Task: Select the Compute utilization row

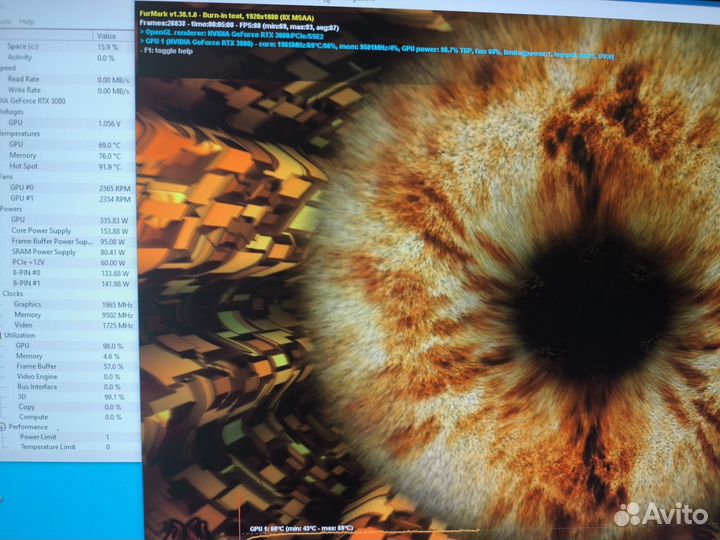Action: [68, 417]
